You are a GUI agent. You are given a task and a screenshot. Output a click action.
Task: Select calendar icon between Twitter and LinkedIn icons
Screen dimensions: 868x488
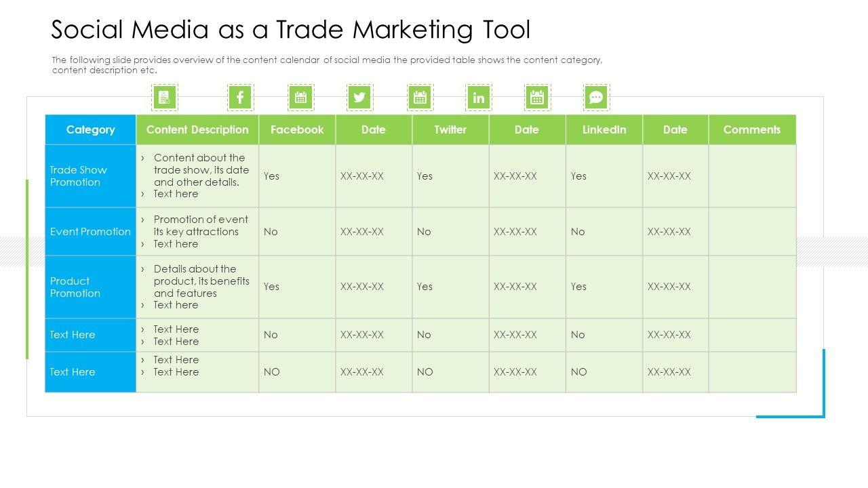click(420, 98)
